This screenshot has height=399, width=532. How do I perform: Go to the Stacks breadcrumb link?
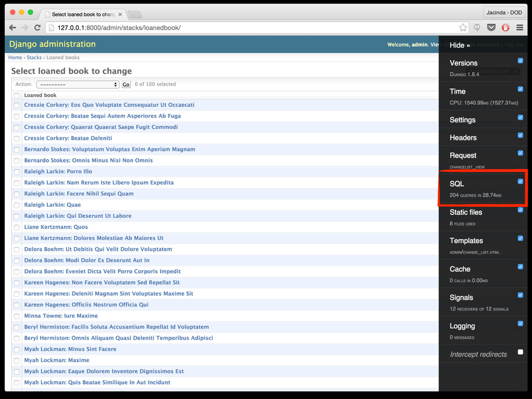point(34,58)
